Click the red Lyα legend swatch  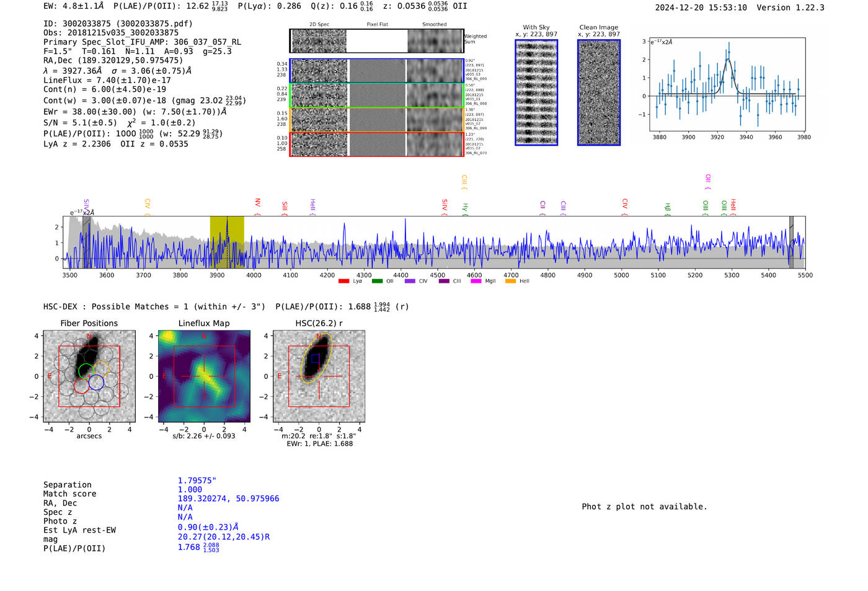point(343,282)
